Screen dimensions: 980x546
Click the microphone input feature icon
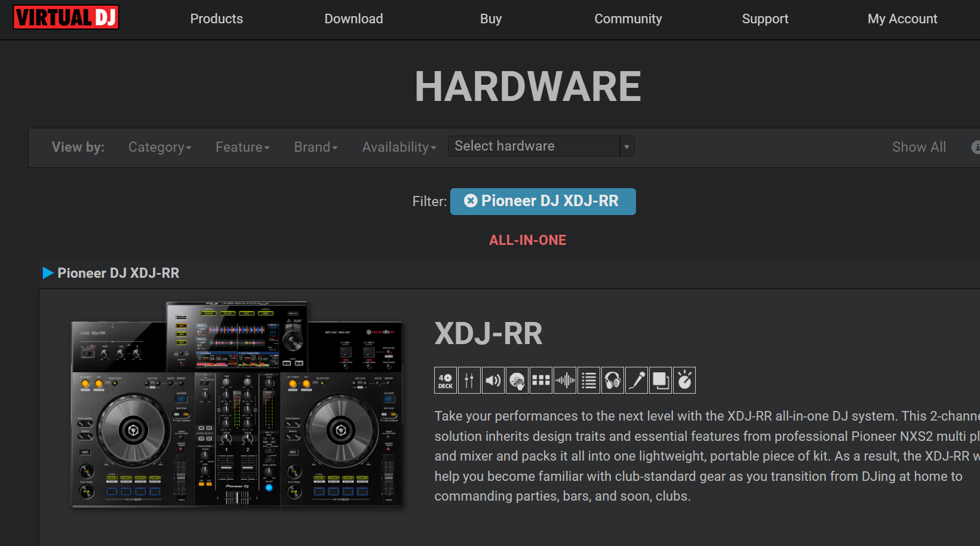637,381
